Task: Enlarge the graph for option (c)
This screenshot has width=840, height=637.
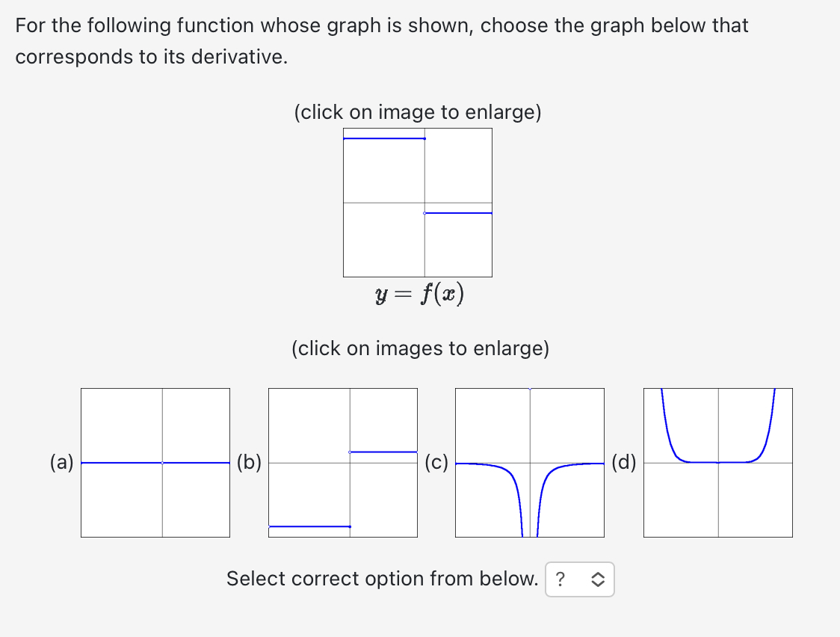Action: click(x=530, y=461)
